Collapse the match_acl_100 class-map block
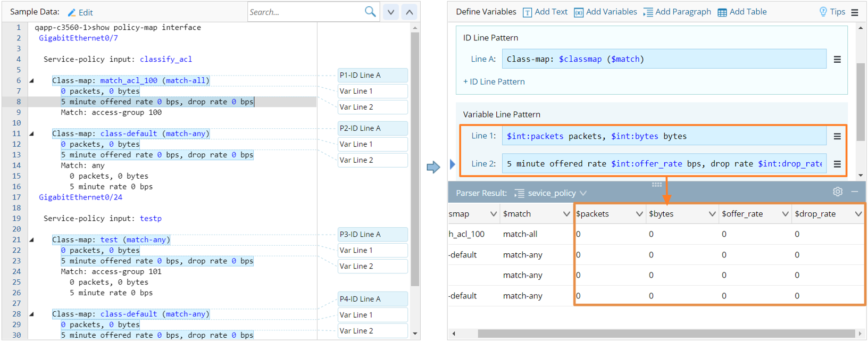Image resolution: width=868 pixels, height=341 pixels. [x=31, y=81]
